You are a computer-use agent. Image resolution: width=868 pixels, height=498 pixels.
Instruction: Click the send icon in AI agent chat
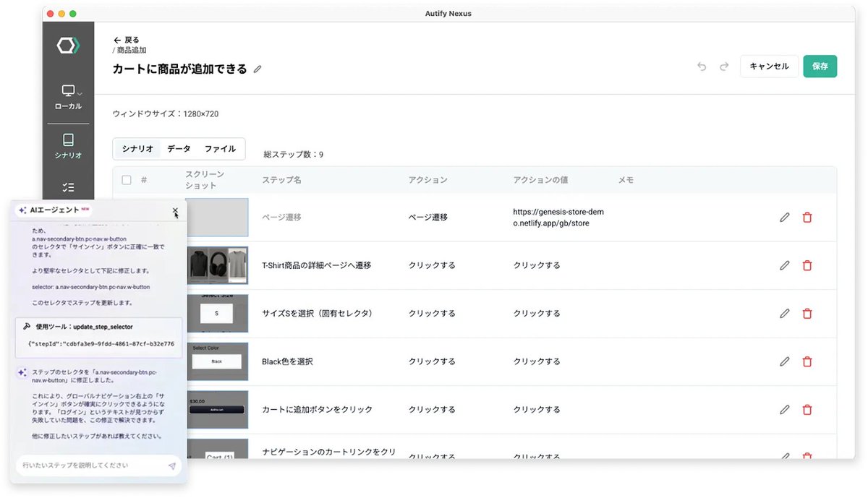point(172,467)
